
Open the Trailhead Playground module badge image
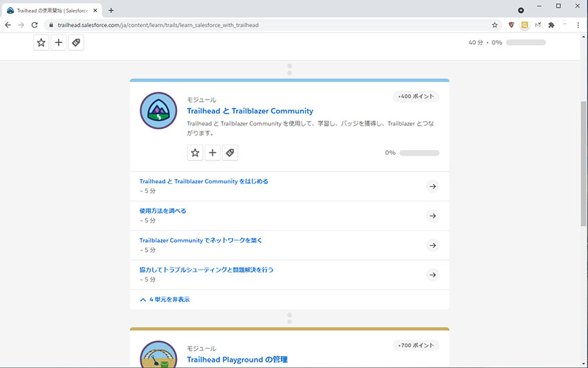tap(158, 354)
